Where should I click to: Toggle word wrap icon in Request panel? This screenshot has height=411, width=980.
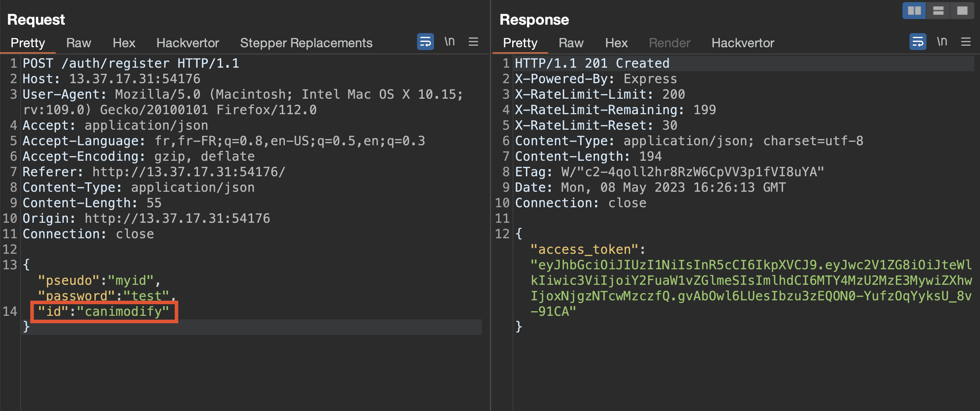pyautogui.click(x=425, y=42)
